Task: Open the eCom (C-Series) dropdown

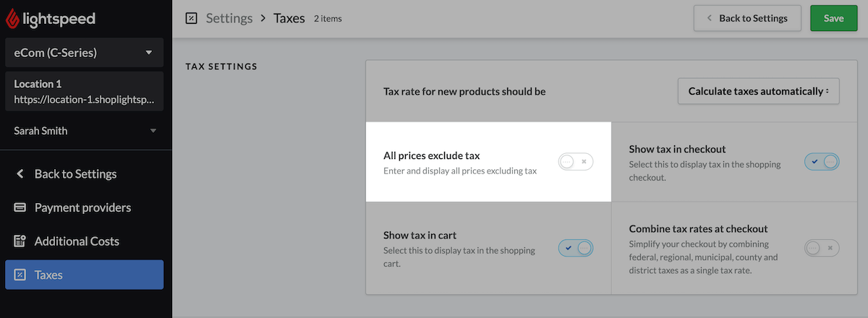Action: (x=84, y=53)
